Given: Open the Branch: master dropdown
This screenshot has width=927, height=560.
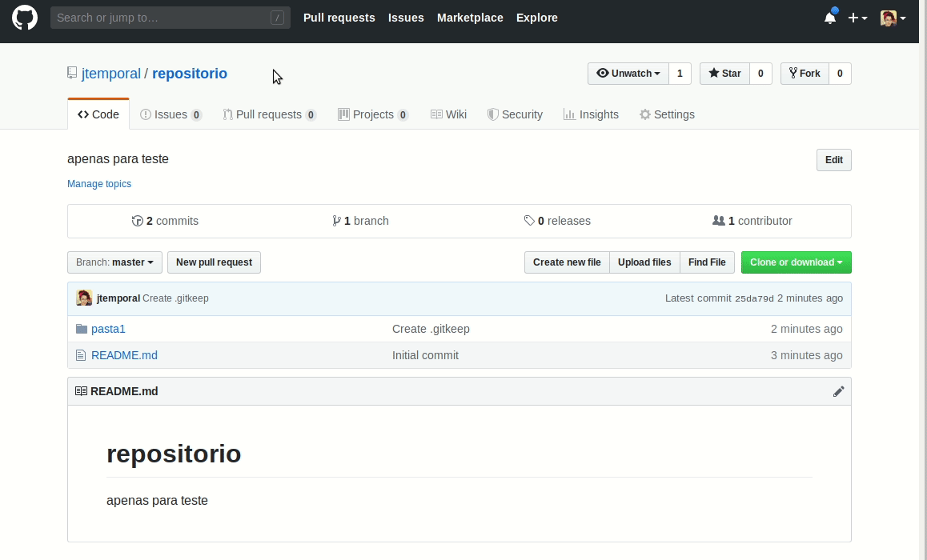Looking at the screenshot, I should point(114,262).
